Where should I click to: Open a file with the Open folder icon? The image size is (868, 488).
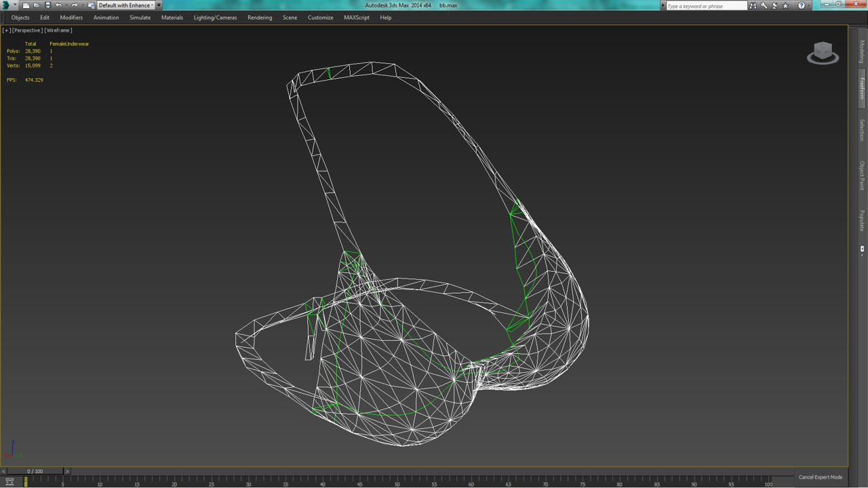coord(37,5)
